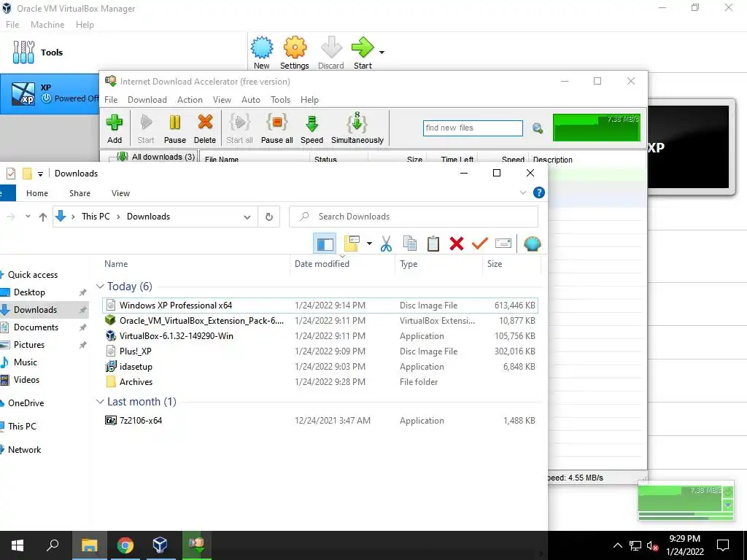The height and width of the screenshot is (560, 747).
Task: Open Documents in the Quick access sidebar
Action: [x=36, y=327]
